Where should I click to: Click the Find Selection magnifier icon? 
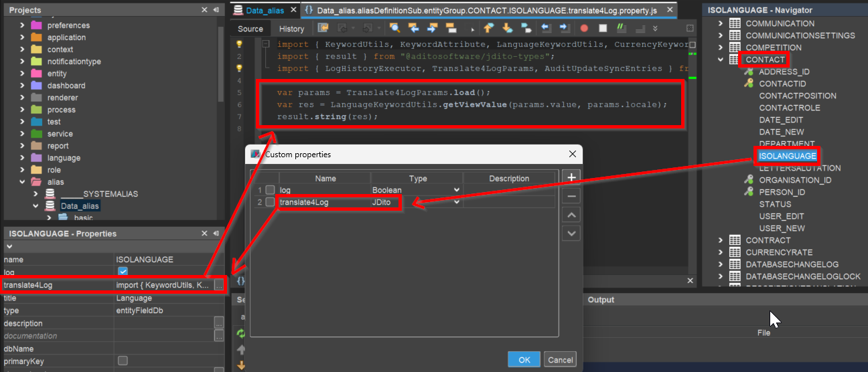point(395,28)
